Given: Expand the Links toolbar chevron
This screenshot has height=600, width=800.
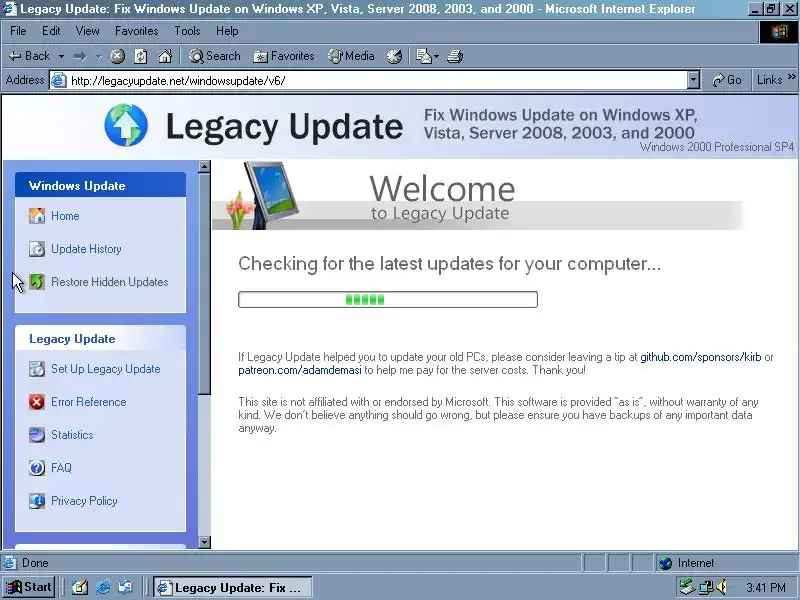Looking at the screenshot, I should (x=791, y=77).
